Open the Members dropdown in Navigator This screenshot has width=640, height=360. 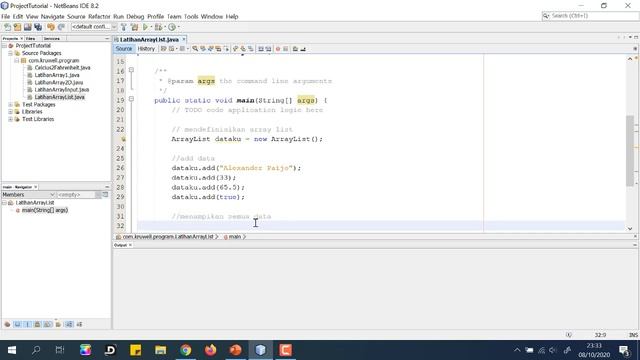tap(28, 195)
